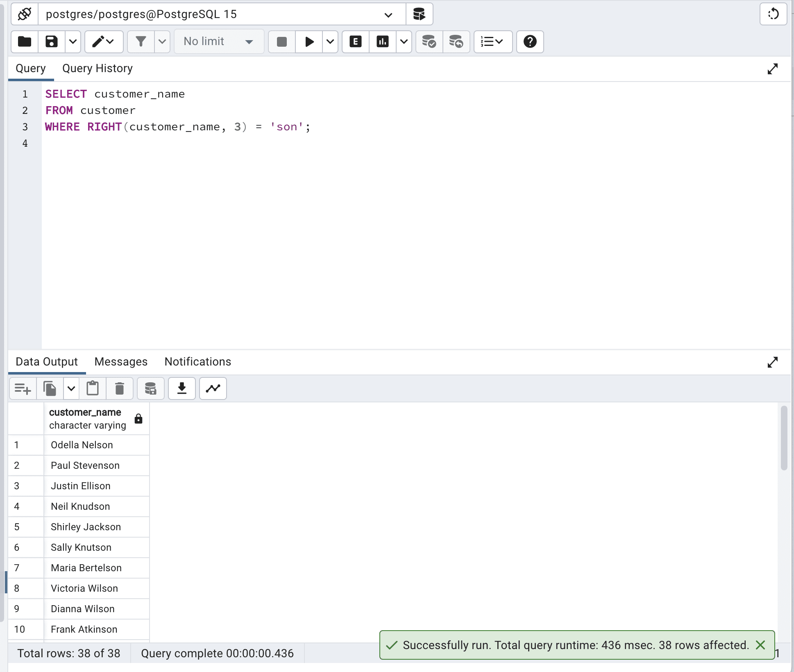The width and height of the screenshot is (794, 672).
Task: Expand the execute options dropdown arrow
Action: click(330, 41)
